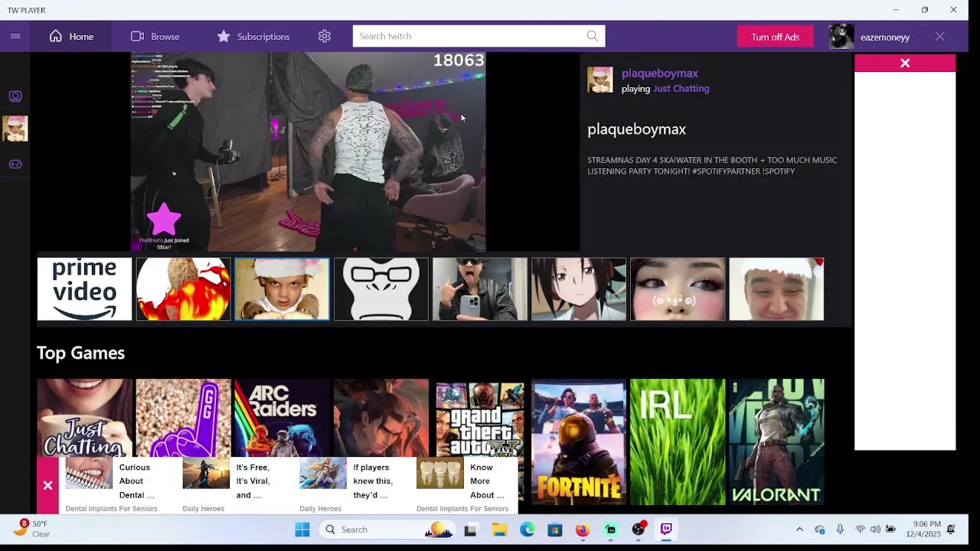Click the gamepad icon in left sidebar
Viewport: 980px width, 551px height.
point(15,164)
